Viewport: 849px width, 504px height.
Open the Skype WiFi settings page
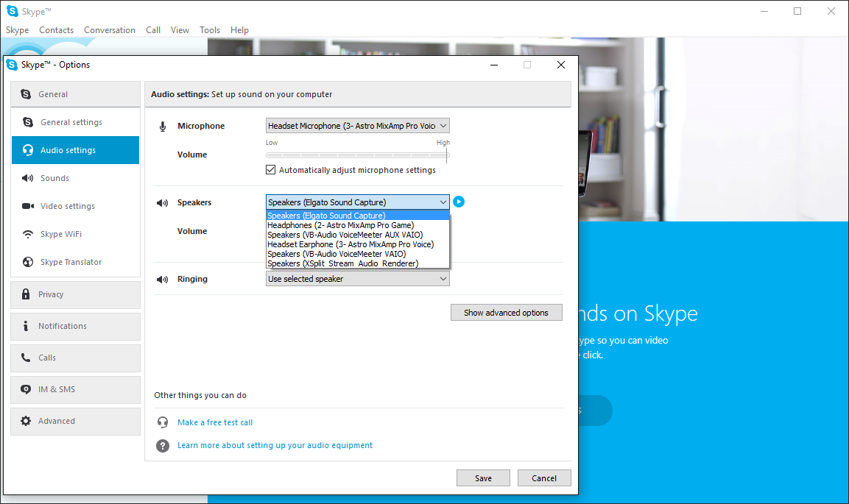(75, 234)
